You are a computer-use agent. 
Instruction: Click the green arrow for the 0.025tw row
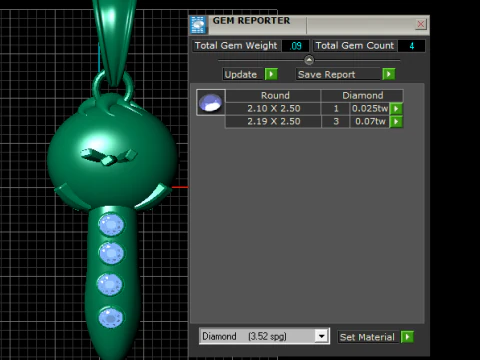click(396, 109)
